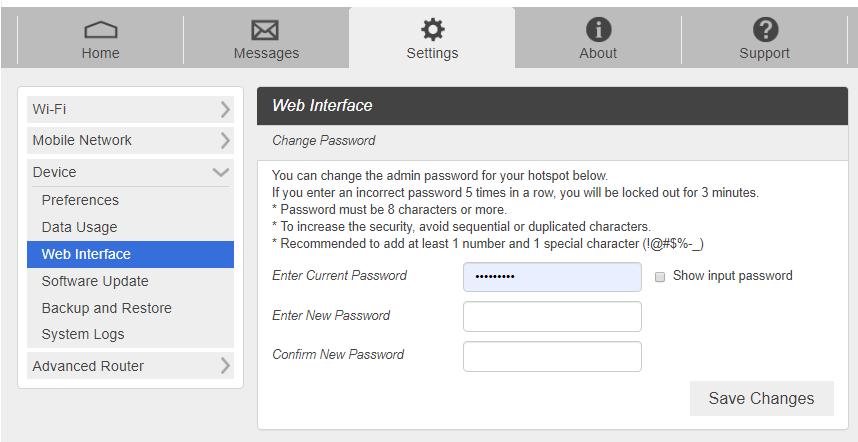Open the Messages envelope icon
Image resolution: width=858 pixels, height=442 pixels.
(x=266, y=31)
